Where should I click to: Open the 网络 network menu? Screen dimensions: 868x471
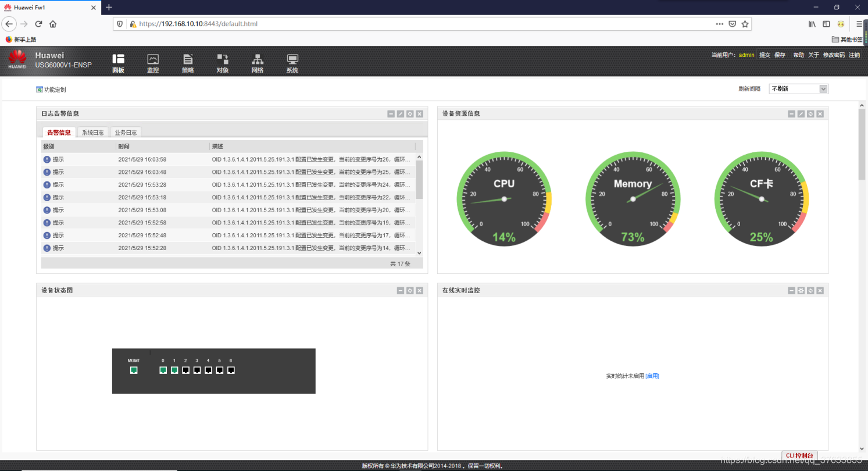(x=258, y=63)
